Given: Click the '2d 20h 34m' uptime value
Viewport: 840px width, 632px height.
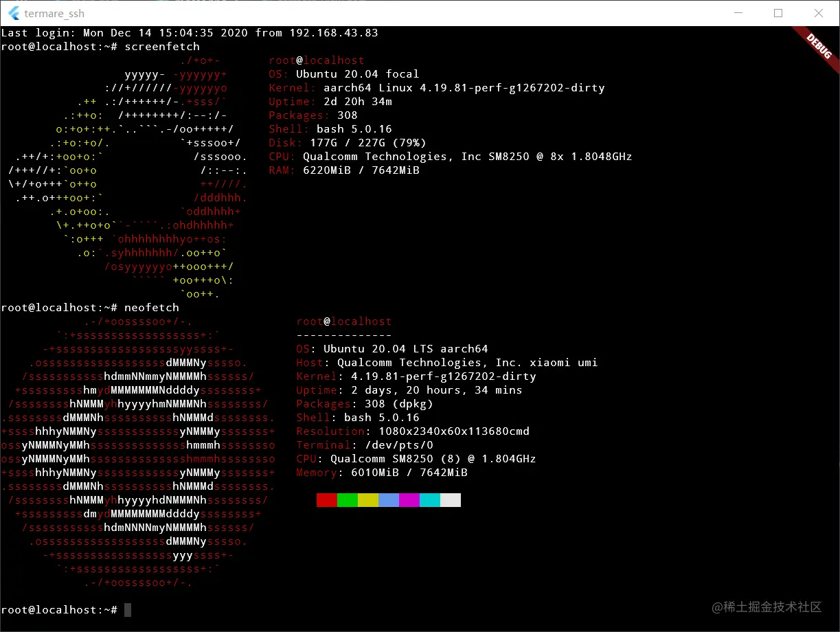Looking at the screenshot, I should [x=358, y=102].
